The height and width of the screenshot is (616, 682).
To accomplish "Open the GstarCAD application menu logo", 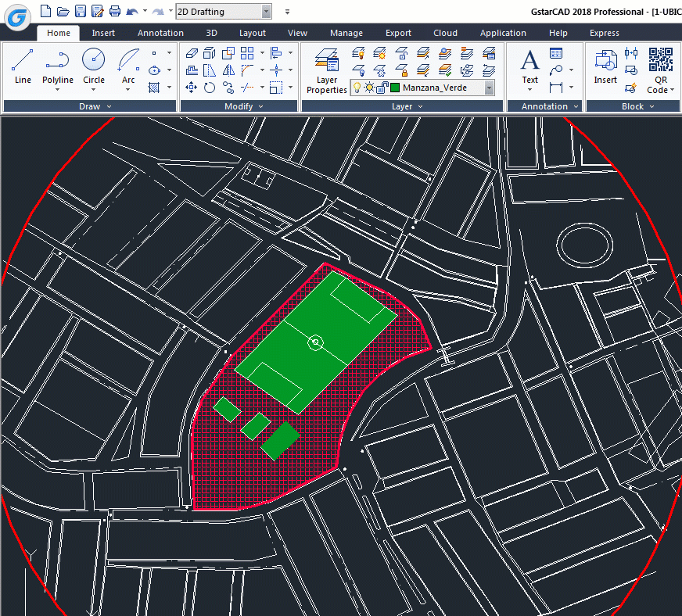I will click(17, 17).
